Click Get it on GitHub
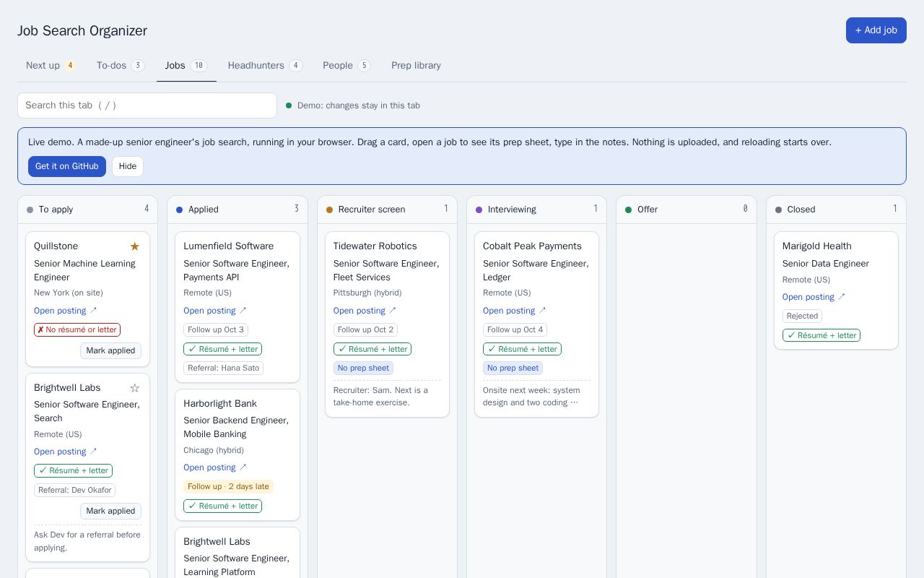 pyautogui.click(x=67, y=166)
